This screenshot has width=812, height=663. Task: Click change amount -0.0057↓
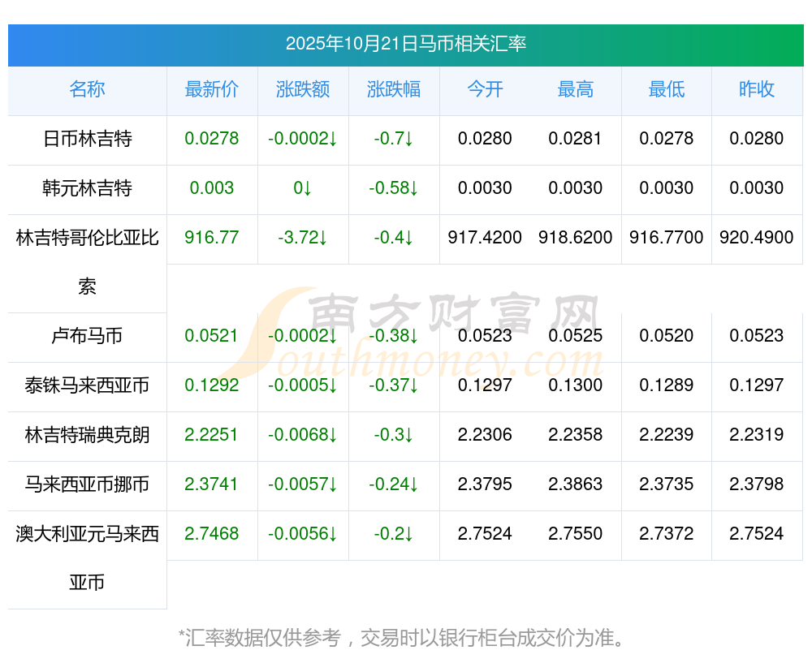(x=303, y=484)
